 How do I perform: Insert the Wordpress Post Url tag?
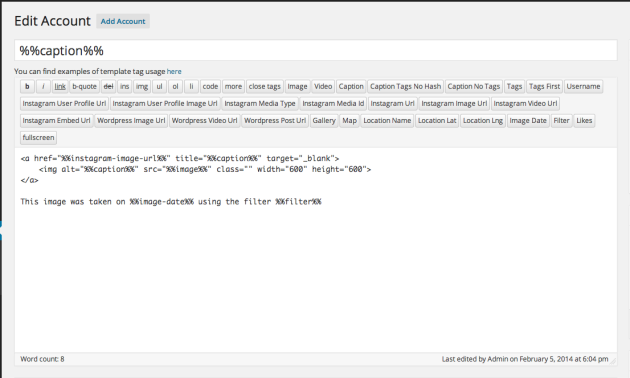point(275,121)
